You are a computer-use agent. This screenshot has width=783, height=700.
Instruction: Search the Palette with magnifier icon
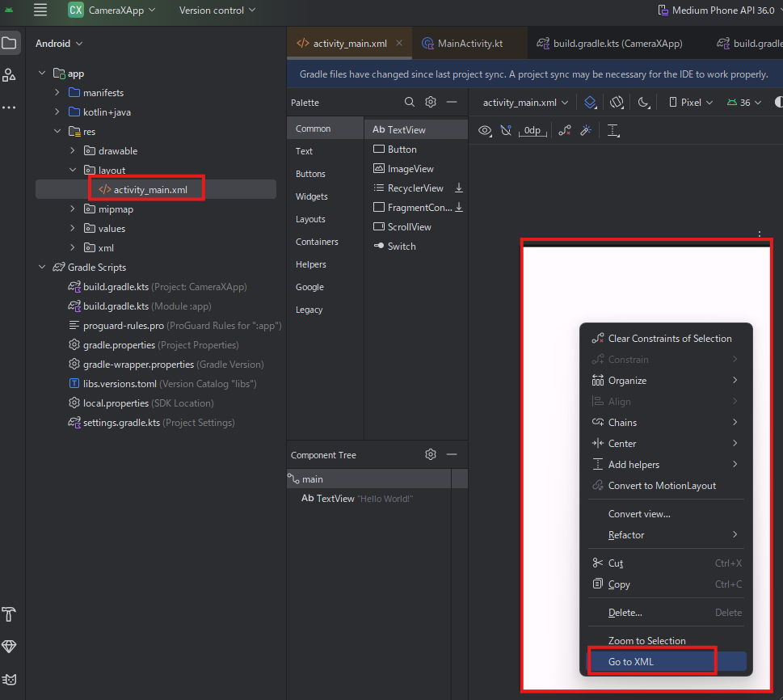(410, 103)
